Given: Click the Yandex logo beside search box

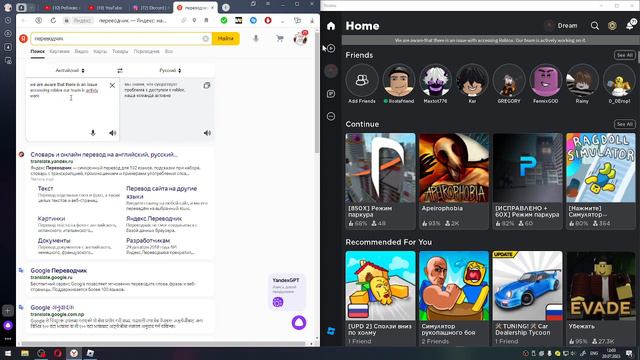Looking at the screenshot, I should click(23, 38).
